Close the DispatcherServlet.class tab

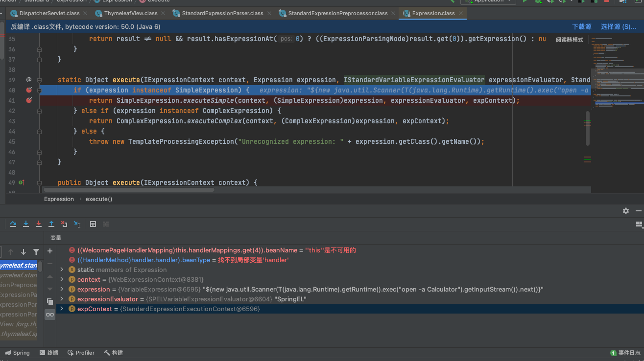(85, 14)
